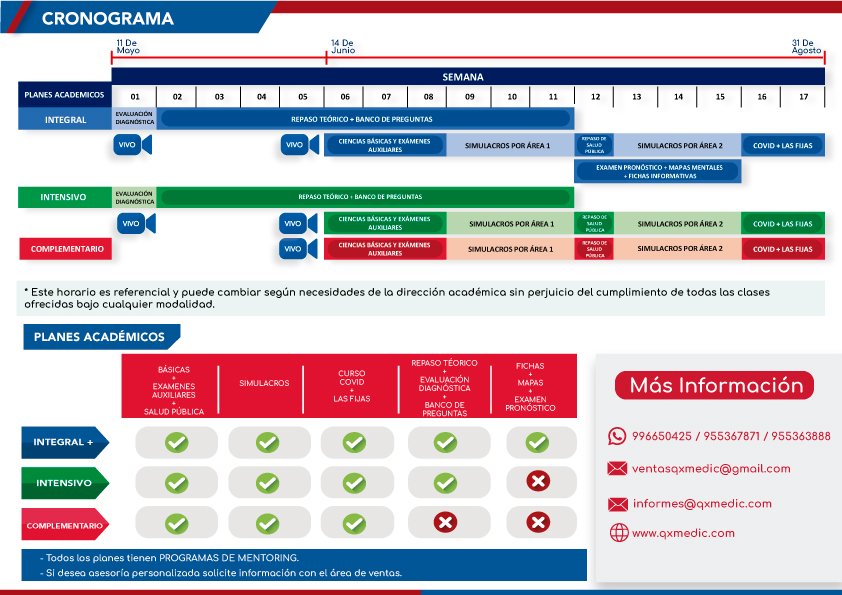Select week 01 in the SEMANA row
This screenshot has width=842, height=595.
coord(135,97)
